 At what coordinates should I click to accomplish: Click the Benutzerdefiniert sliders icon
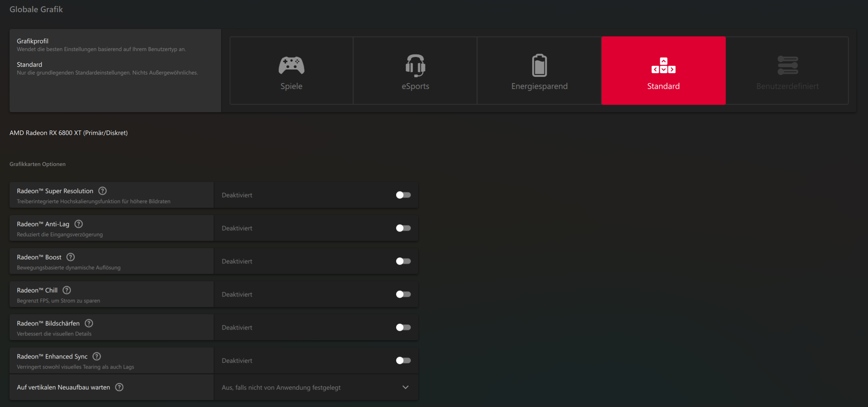pos(788,65)
